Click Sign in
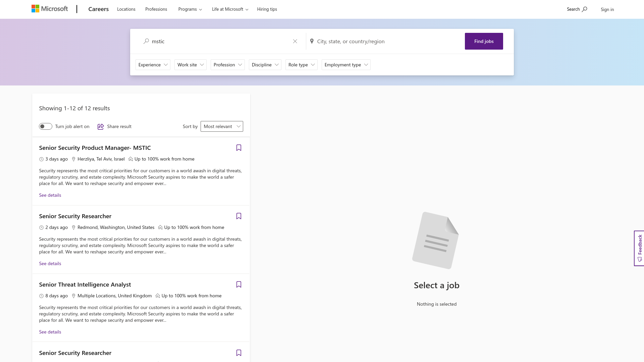 click(607, 9)
